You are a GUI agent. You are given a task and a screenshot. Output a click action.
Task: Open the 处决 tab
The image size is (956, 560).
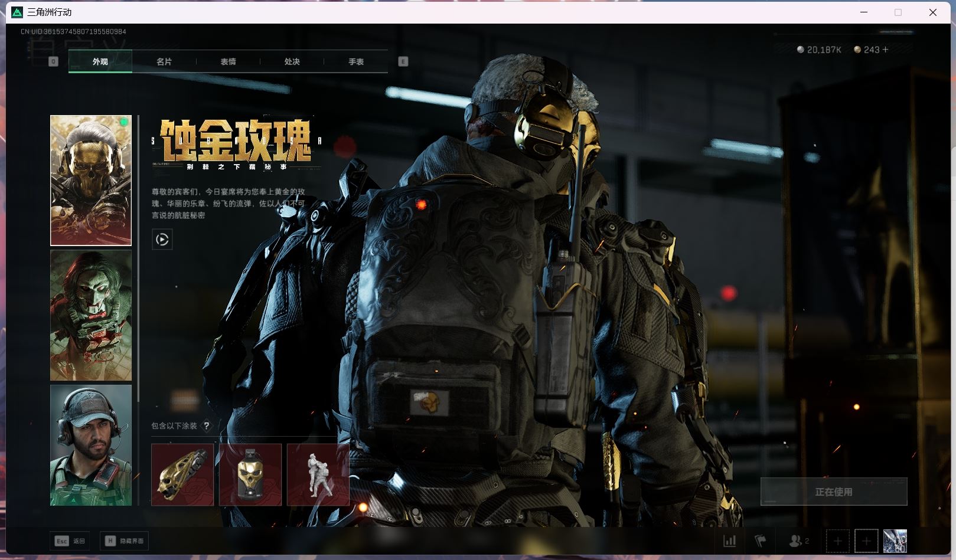292,61
